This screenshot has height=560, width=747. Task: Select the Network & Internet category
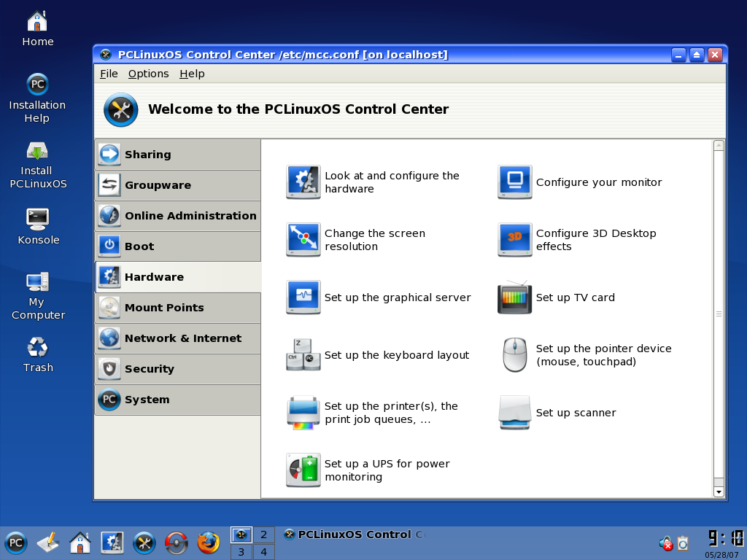point(178,338)
